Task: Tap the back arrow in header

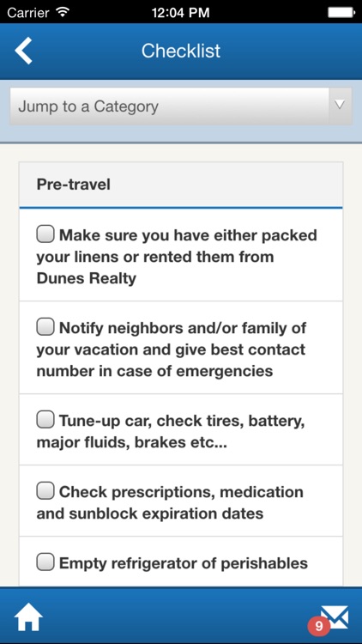Action: (23, 51)
